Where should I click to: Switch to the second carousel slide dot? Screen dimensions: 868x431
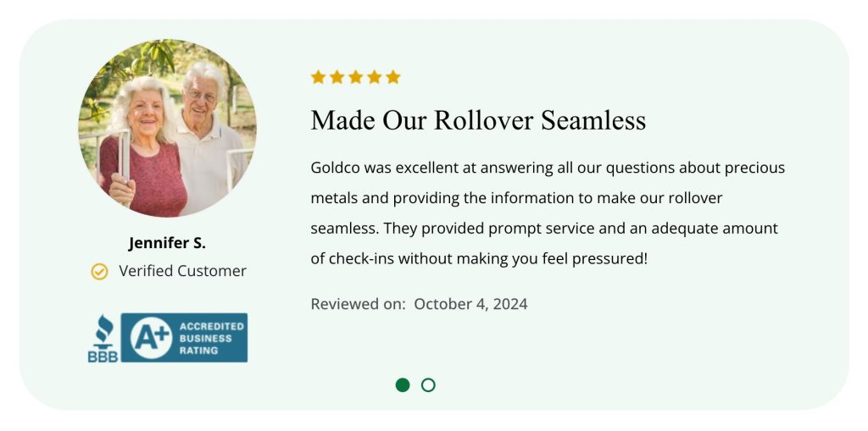click(x=428, y=385)
